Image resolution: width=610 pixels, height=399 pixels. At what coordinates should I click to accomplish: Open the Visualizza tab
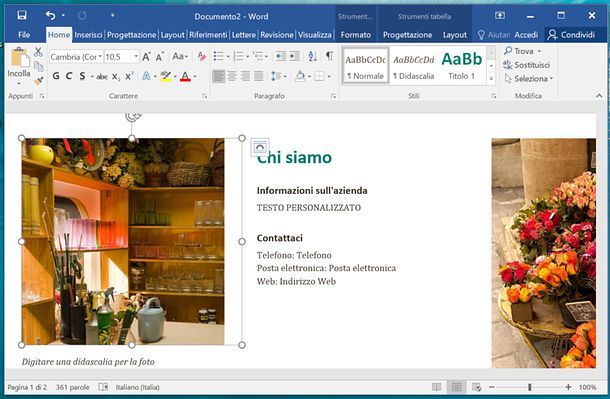point(315,35)
